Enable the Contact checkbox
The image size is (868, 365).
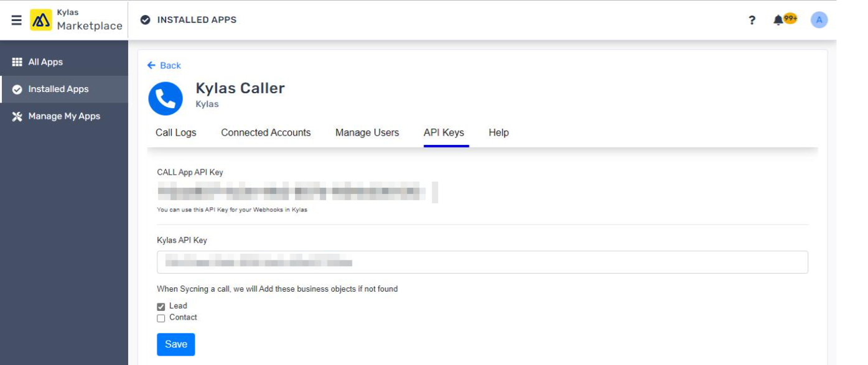[161, 318]
